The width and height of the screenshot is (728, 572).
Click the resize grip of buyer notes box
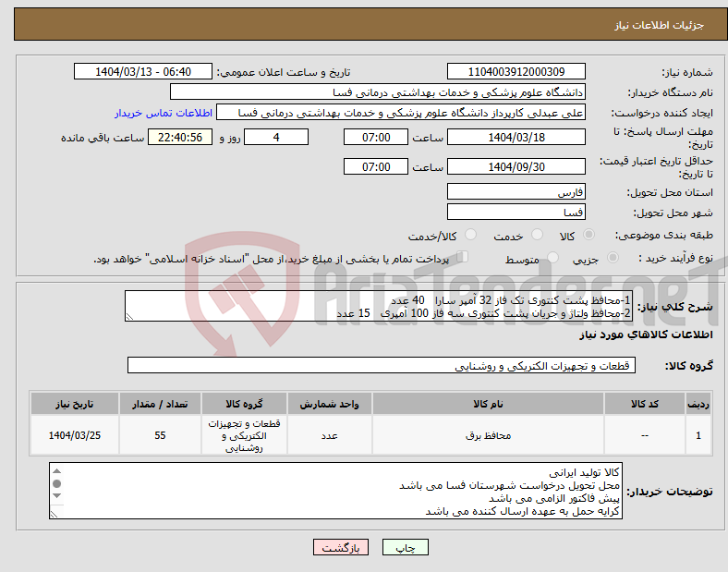54,515
